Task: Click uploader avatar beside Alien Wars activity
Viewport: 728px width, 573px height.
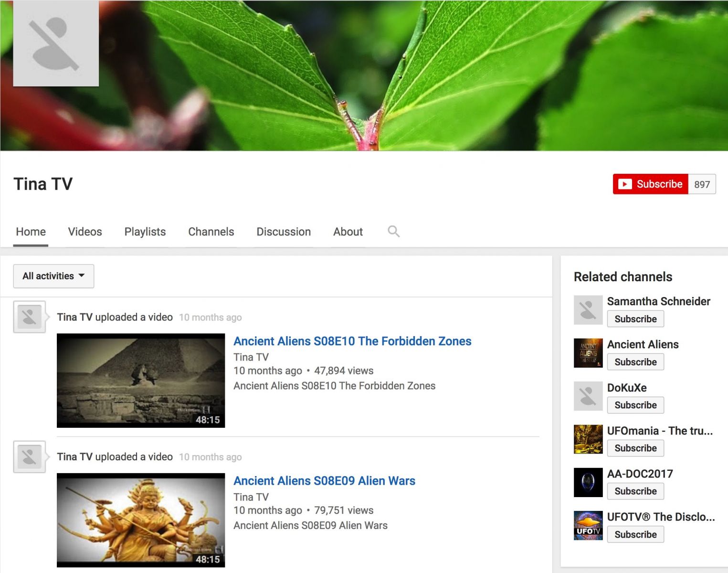Action: [30, 456]
